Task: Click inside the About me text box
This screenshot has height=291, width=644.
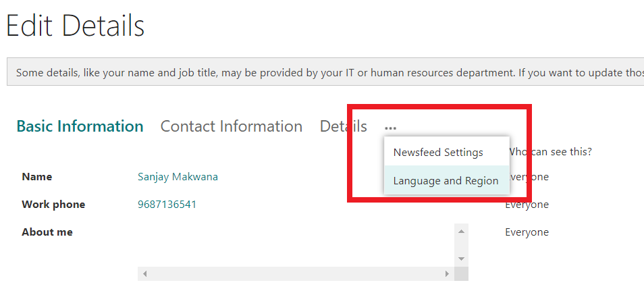Action: coord(296,245)
